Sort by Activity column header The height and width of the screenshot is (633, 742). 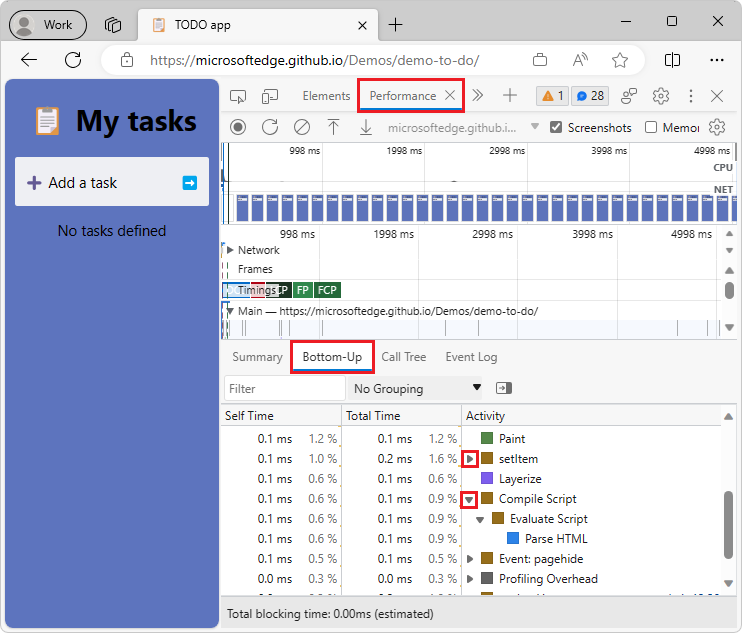click(592, 416)
